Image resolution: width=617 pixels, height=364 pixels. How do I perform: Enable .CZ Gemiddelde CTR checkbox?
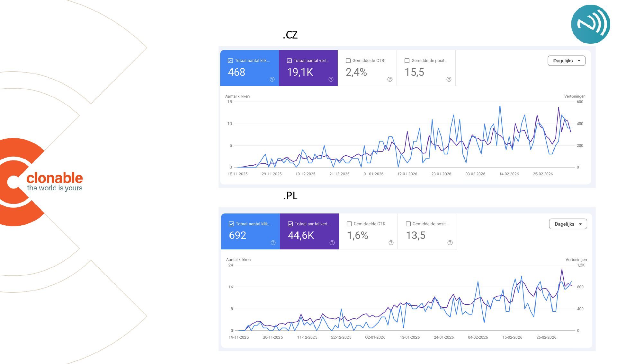pyautogui.click(x=348, y=61)
